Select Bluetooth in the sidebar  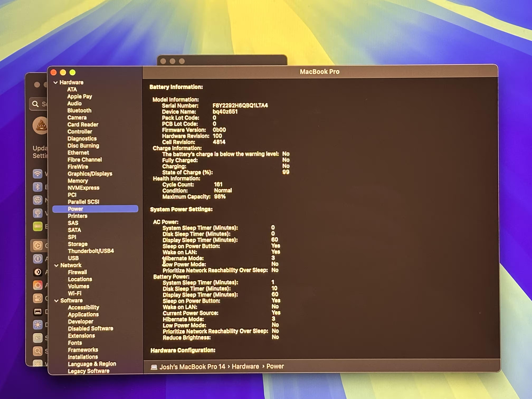pos(79,110)
